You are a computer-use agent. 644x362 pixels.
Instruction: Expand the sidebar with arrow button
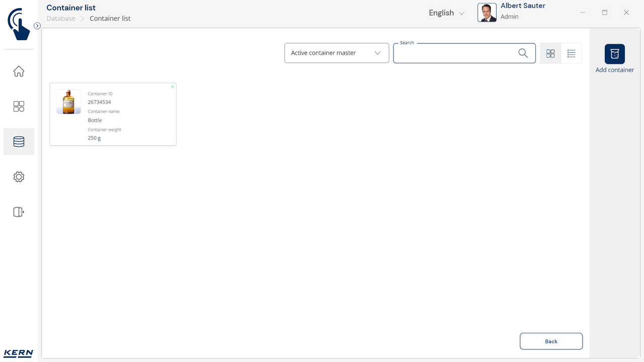[37, 26]
